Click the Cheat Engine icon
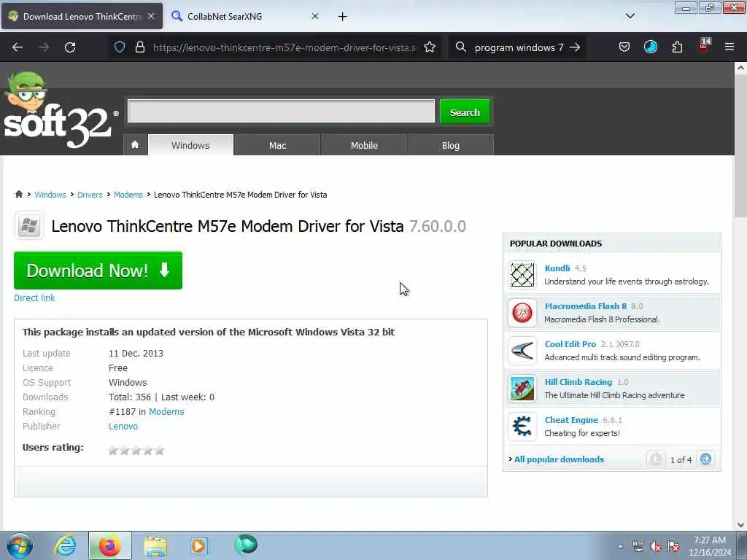This screenshot has height=560, width=747. pyautogui.click(x=522, y=426)
